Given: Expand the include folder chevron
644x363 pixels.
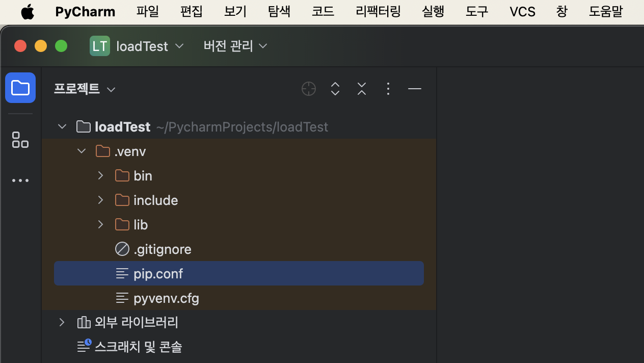Looking at the screenshot, I should click(101, 200).
